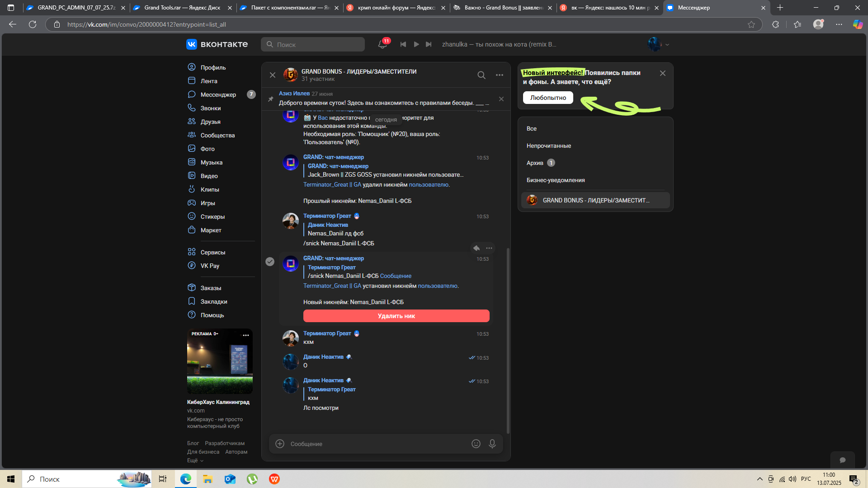This screenshot has width=868, height=488.
Task: Open profile menu dropdown arrow
Action: pos(667,45)
